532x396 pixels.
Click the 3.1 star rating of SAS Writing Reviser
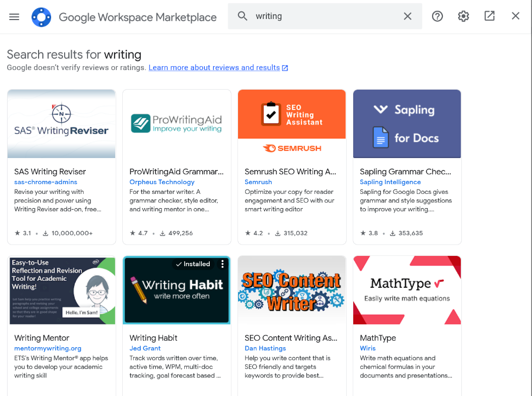pyautogui.click(x=23, y=233)
